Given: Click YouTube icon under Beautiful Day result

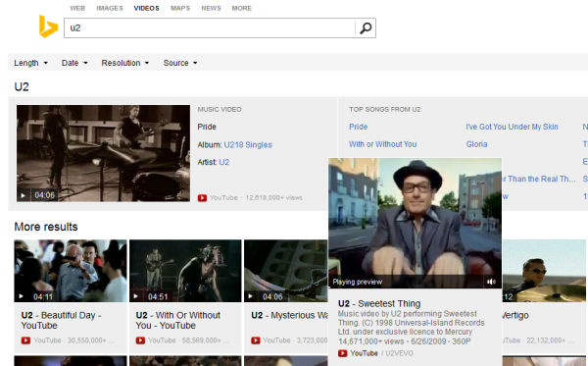Looking at the screenshot, I should (x=25, y=340).
